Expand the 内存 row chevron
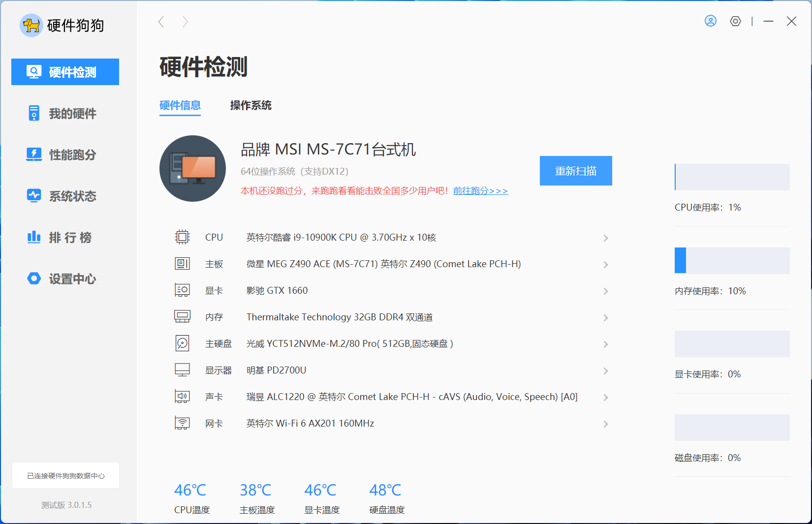 pos(606,318)
